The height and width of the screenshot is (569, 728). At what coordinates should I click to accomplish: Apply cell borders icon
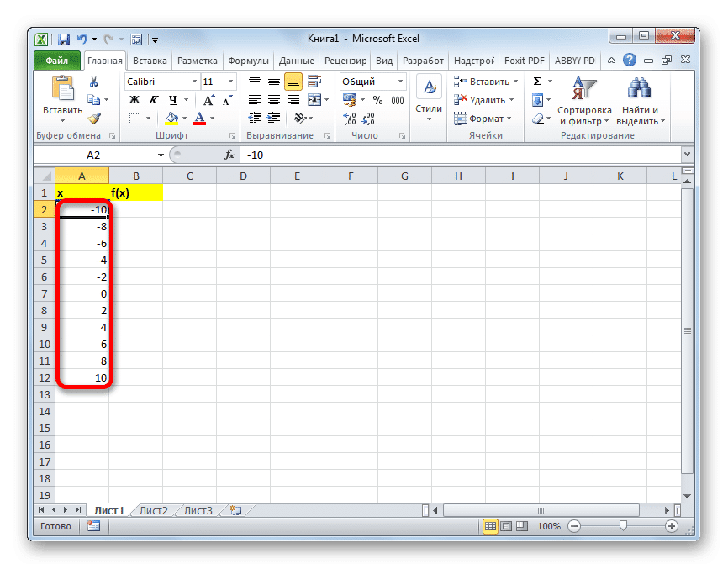[135, 119]
